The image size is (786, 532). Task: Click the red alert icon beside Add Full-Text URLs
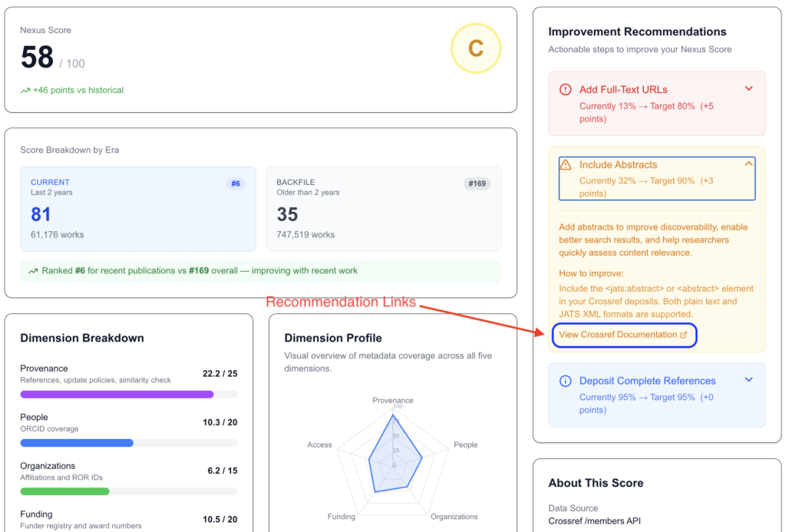coord(566,90)
